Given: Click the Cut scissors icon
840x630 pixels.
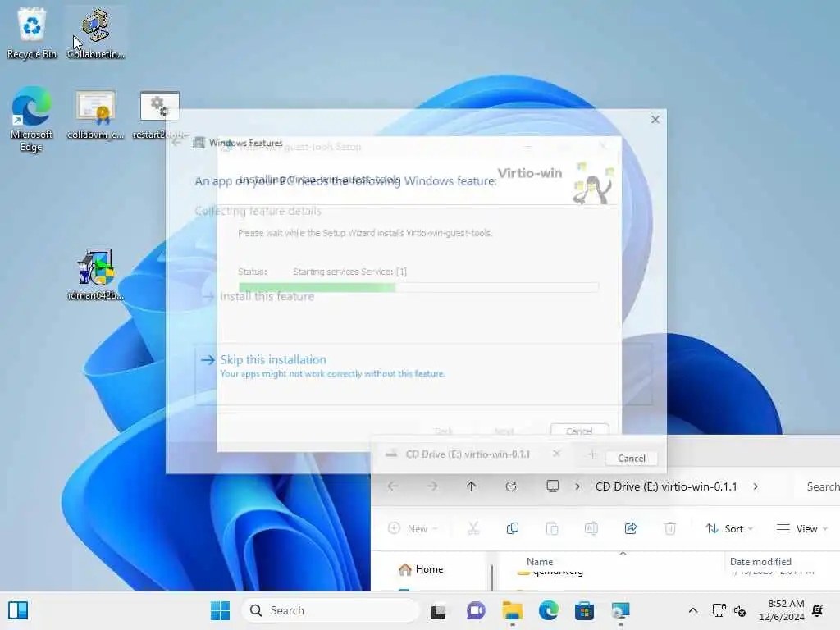Looking at the screenshot, I should (x=473, y=529).
